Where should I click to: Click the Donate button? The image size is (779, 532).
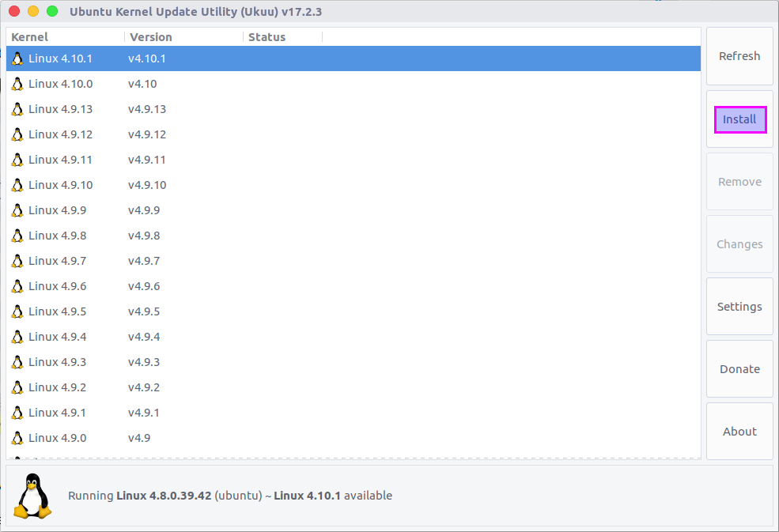(x=739, y=369)
